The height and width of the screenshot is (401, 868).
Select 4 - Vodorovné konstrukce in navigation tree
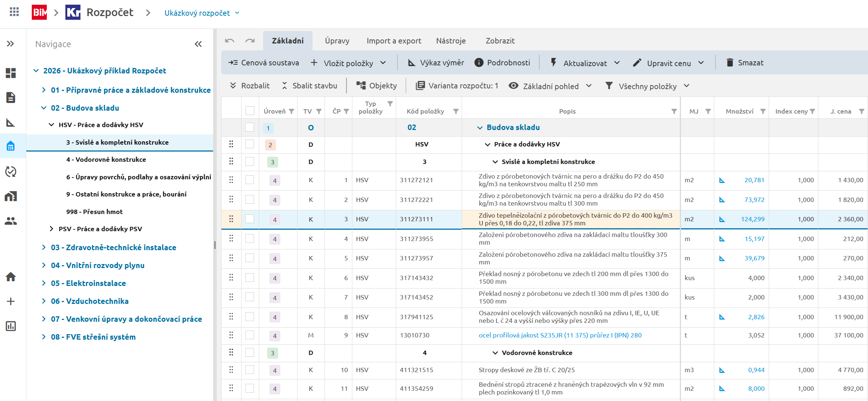[x=106, y=160]
